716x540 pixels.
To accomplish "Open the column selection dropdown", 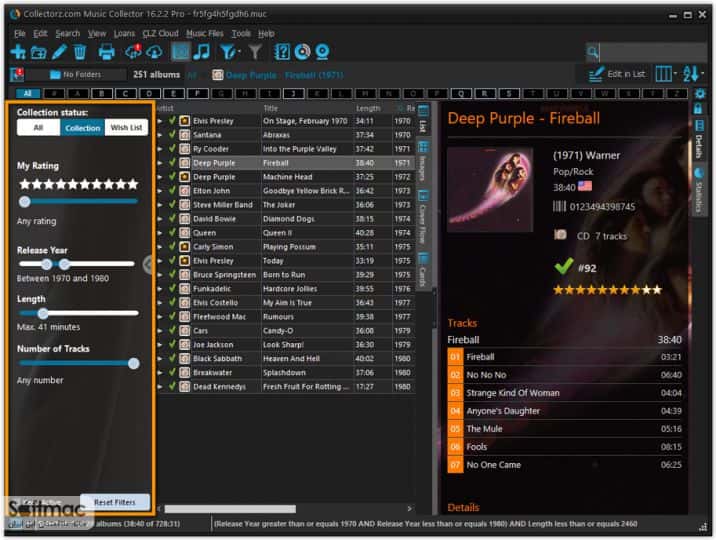I will (666, 73).
